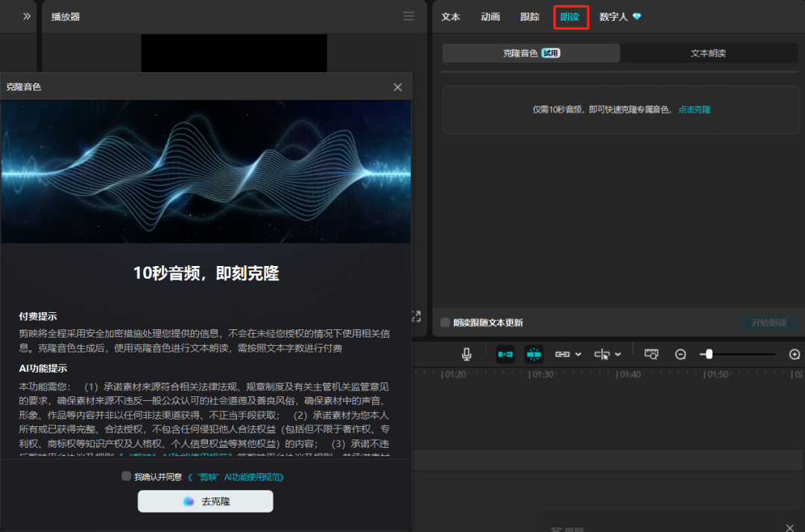
Task: Open the split cursor mode dropdown arrow
Action: click(x=618, y=355)
